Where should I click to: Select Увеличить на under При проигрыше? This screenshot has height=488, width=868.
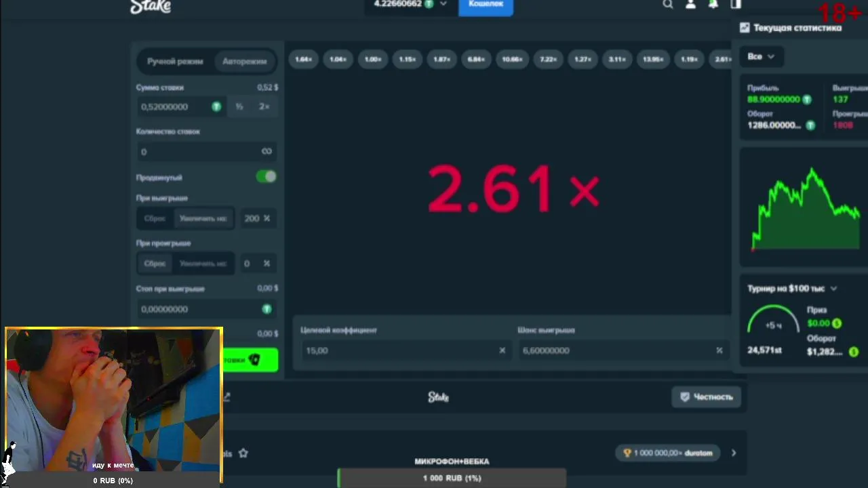(x=203, y=263)
